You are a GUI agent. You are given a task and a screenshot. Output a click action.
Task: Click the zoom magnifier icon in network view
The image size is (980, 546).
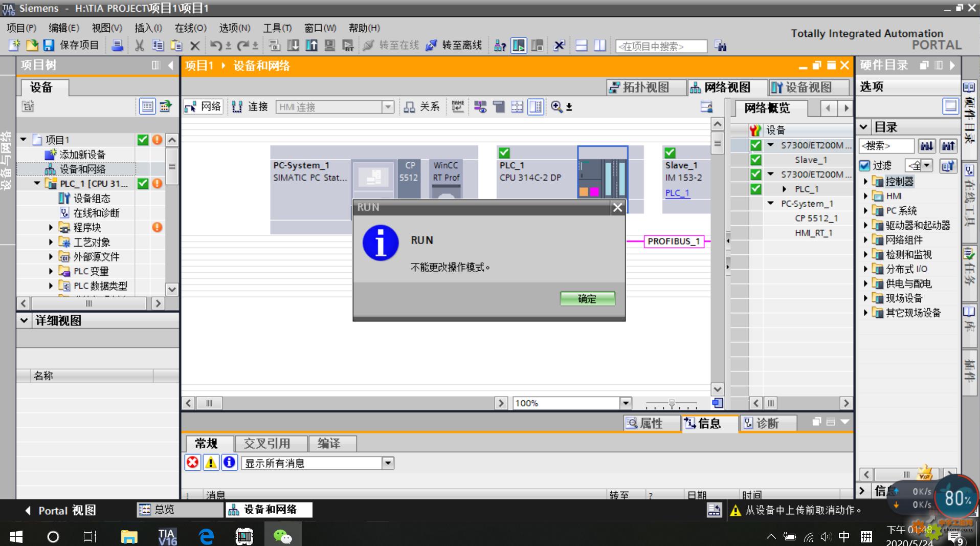556,106
